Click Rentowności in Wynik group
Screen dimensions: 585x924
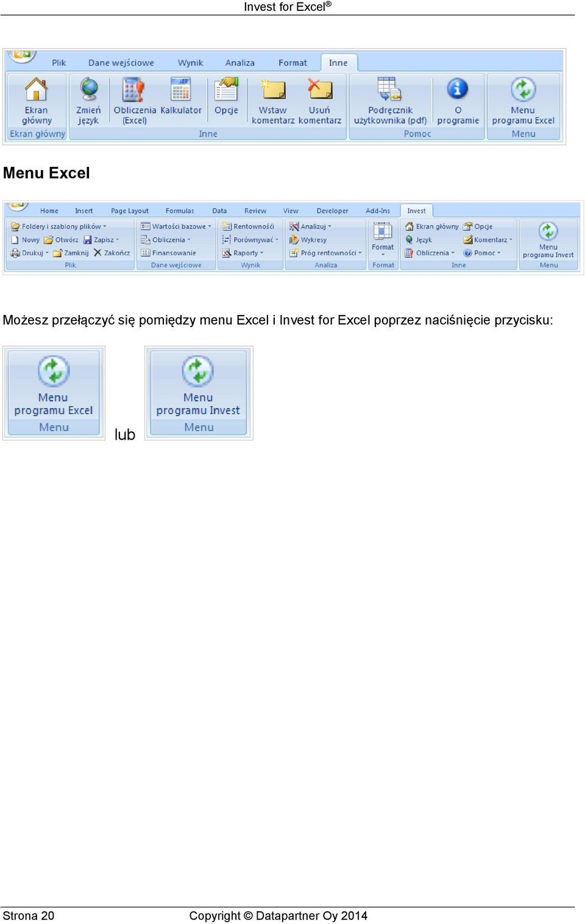pyautogui.click(x=248, y=227)
